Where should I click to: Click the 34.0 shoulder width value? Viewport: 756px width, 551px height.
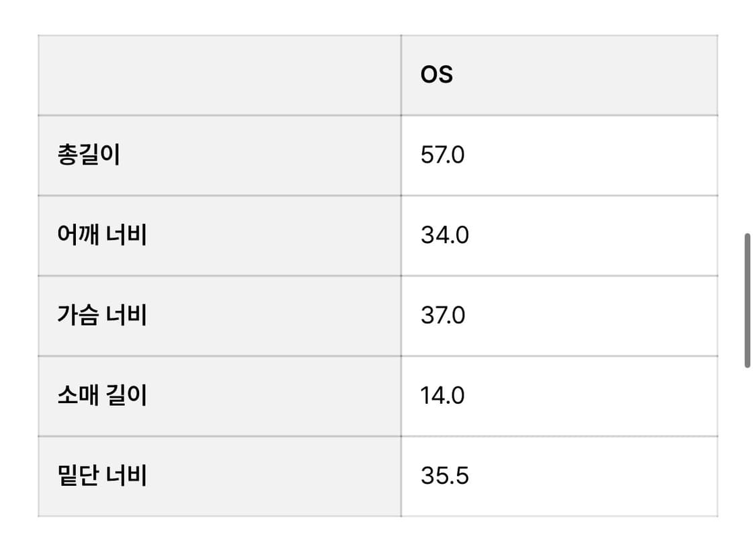coord(445,236)
